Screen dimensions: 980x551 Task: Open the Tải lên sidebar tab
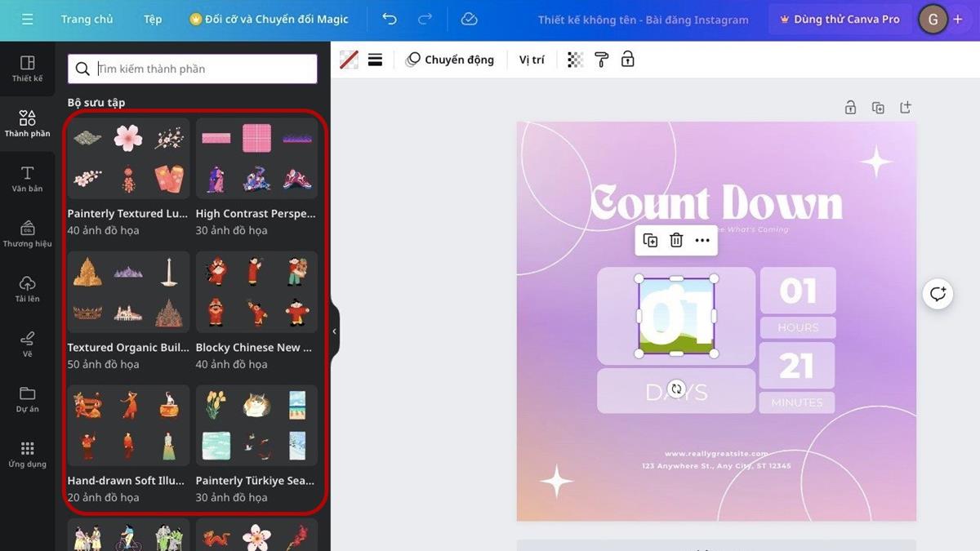pyautogui.click(x=27, y=289)
